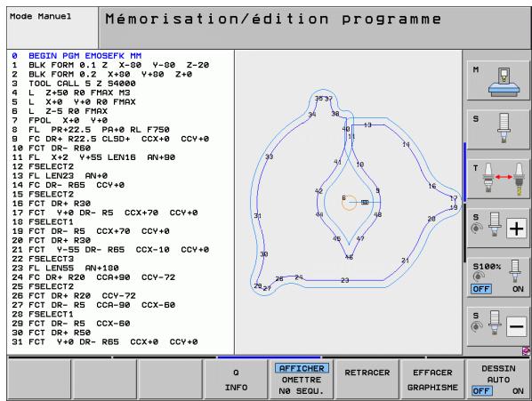The height and width of the screenshot is (401, 532).
Task: Open Q INFO softkey
Action: (x=236, y=379)
